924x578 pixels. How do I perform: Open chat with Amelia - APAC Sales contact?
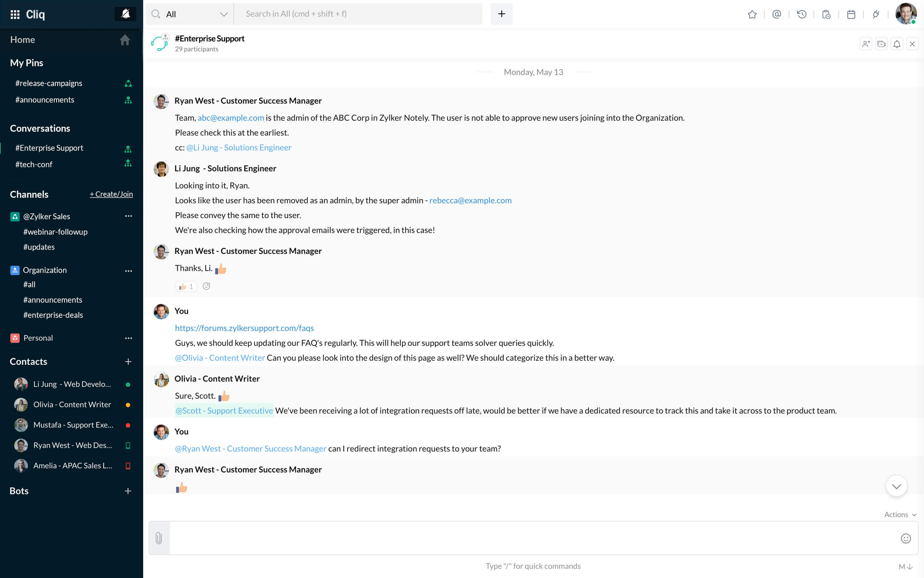pyautogui.click(x=71, y=466)
